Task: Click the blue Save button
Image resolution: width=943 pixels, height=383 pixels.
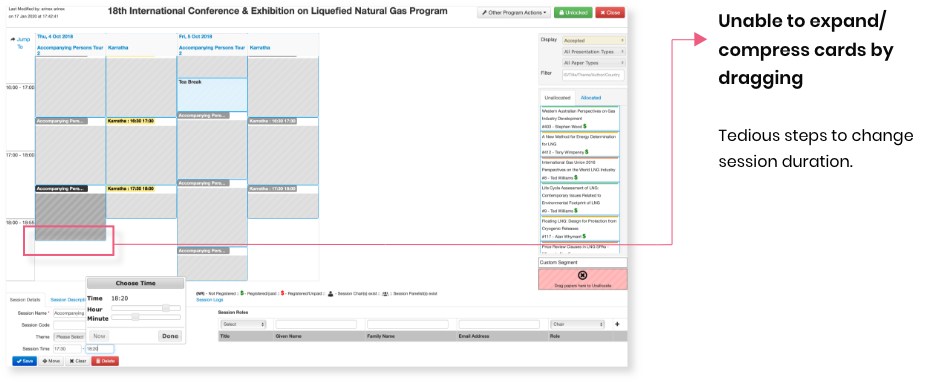Action: click(x=24, y=361)
